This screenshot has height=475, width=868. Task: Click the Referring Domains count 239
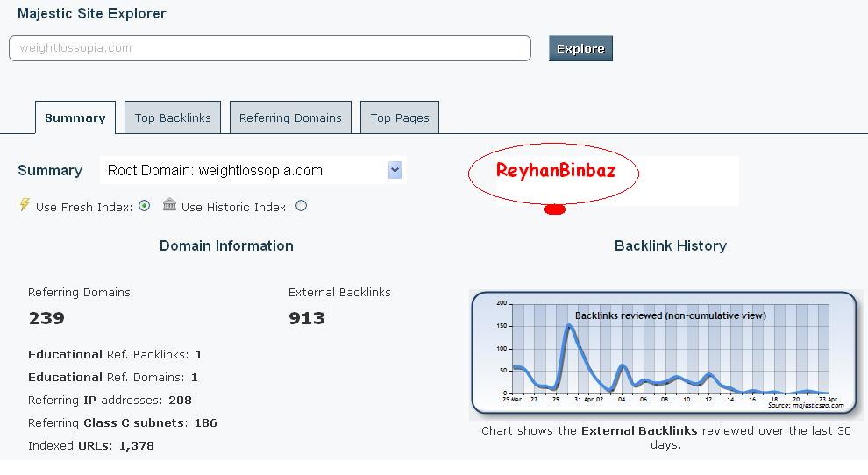[46, 318]
